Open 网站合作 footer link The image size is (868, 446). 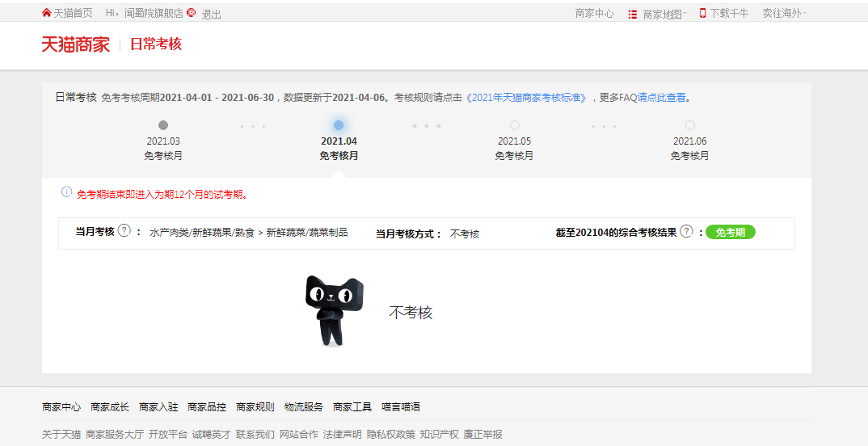coord(299,435)
